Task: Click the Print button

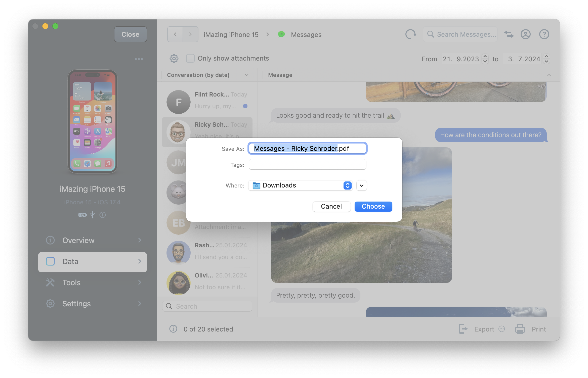Action: click(531, 329)
